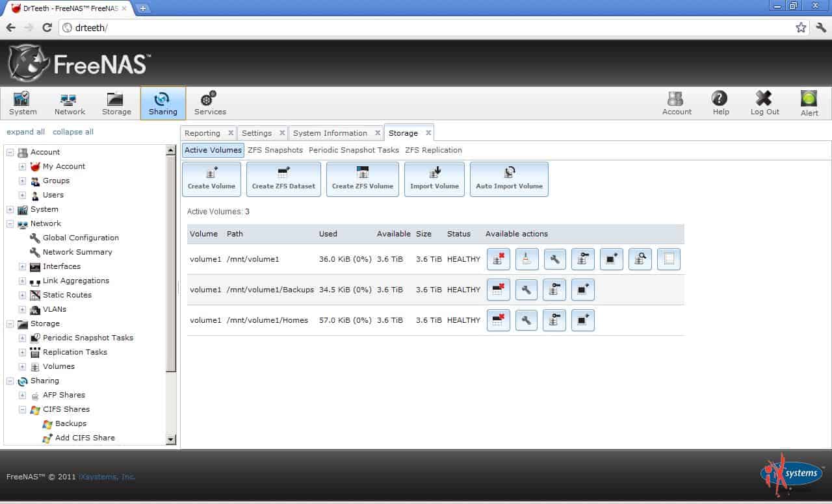The height and width of the screenshot is (504, 832).
Task: Close the Storage tab
Action: 428,133
